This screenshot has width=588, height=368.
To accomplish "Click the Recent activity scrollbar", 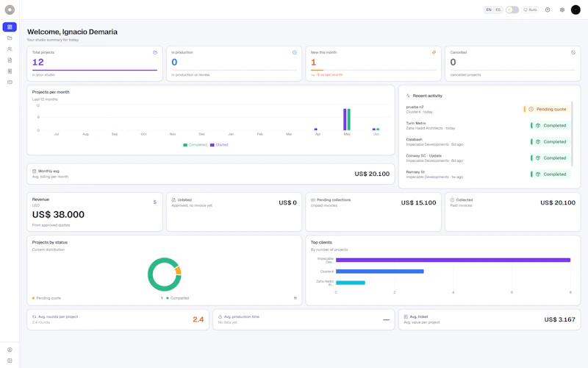I will 573,133.
